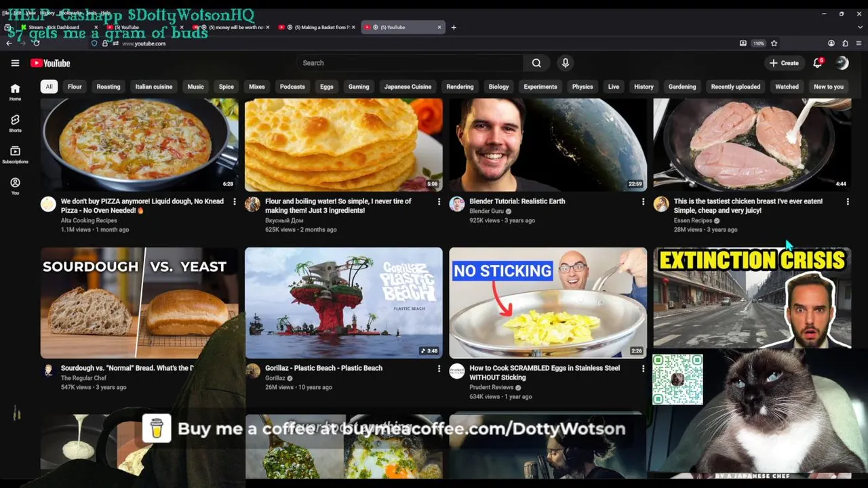The image size is (868, 488).
Task: Open the EXTINCTION CRISIS video thumbnail
Action: pos(752,298)
